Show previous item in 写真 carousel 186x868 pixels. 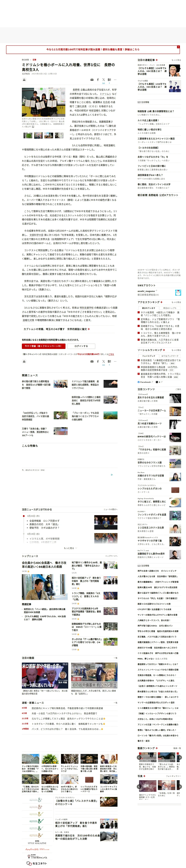click(139, 787)
